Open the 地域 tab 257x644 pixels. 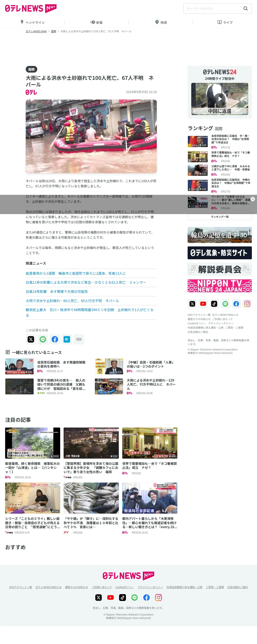coord(161,22)
